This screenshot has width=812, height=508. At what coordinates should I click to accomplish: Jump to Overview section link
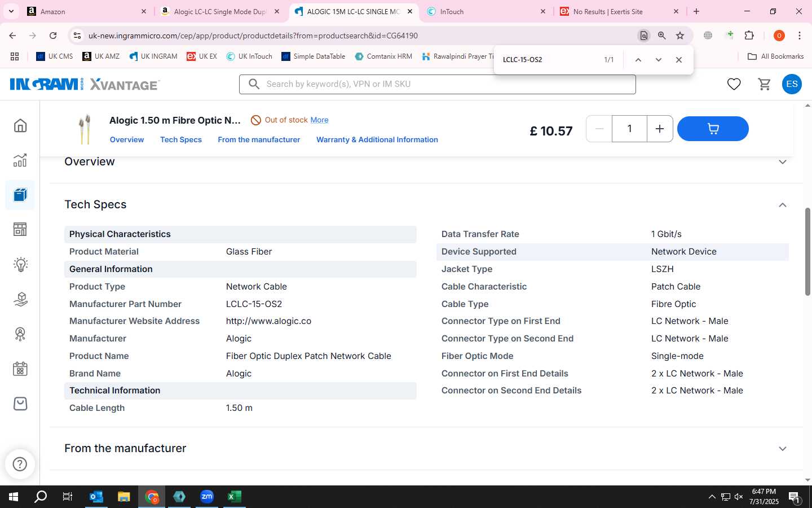127,139
